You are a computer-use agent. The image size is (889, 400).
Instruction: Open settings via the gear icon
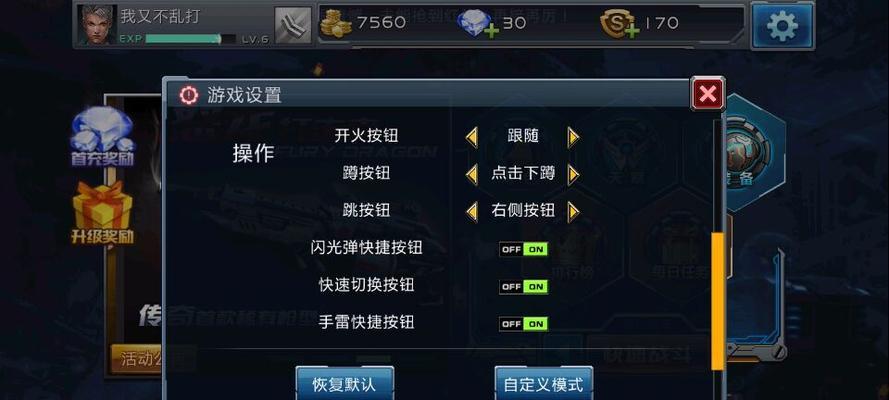pos(782,25)
